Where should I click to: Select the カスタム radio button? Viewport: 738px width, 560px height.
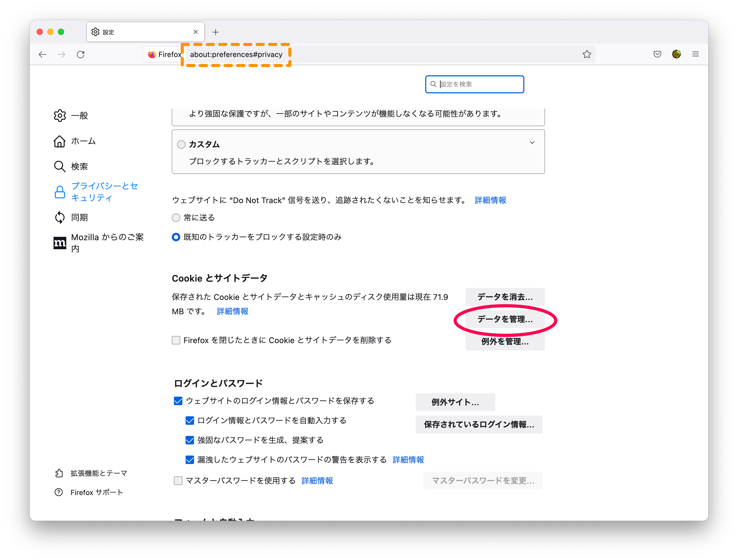click(181, 145)
